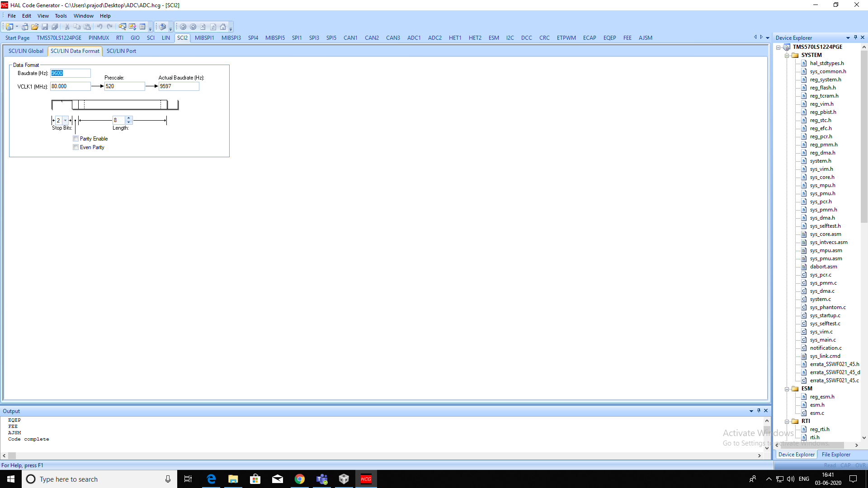The image size is (868, 488).
Task: Switch to the SCI/LIN Port tab
Action: [121, 51]
